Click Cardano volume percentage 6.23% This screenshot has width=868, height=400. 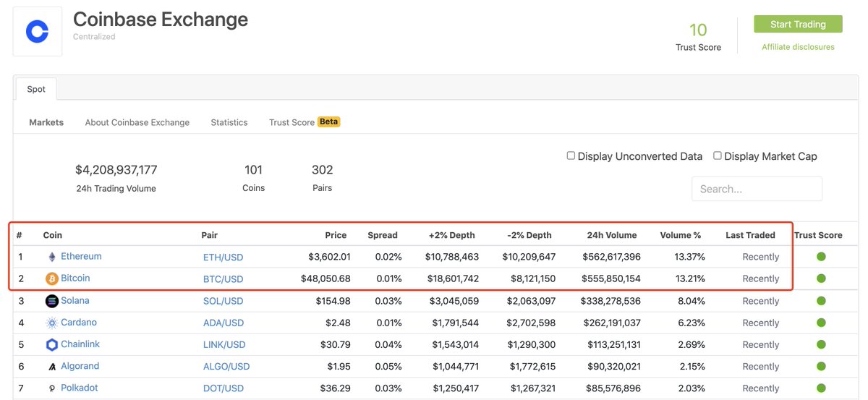(691, 323)
